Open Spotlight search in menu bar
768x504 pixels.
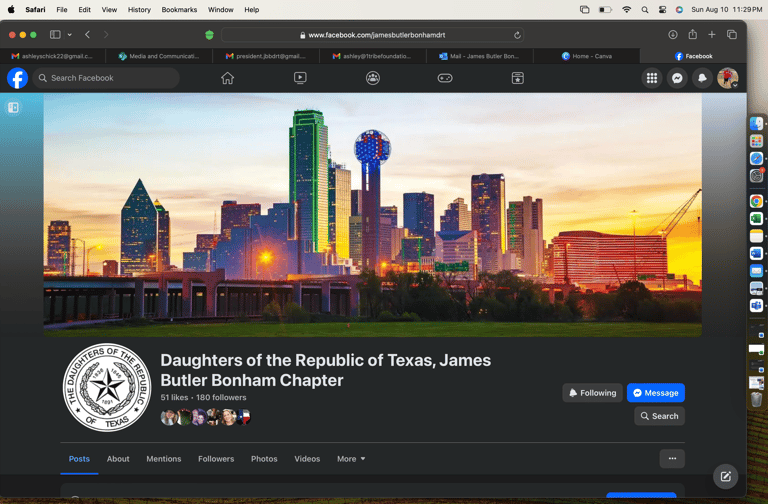pyautogui.click(x=645, y=9)
